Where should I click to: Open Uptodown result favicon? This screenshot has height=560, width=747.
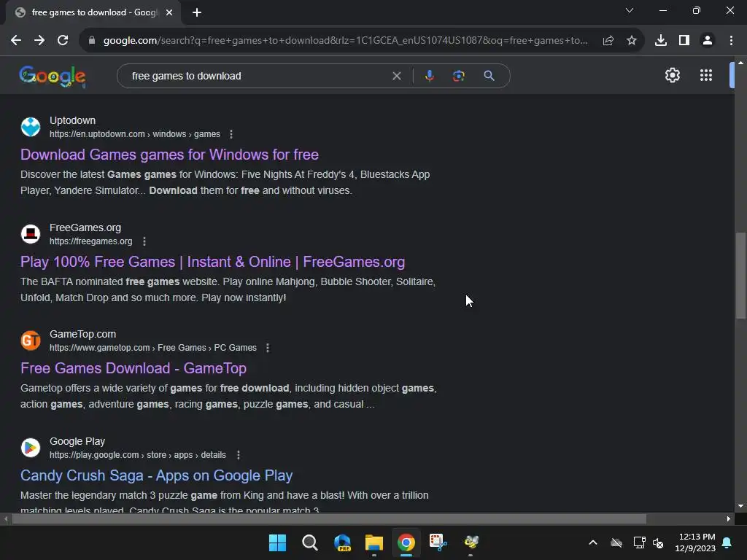click(31, 127)
